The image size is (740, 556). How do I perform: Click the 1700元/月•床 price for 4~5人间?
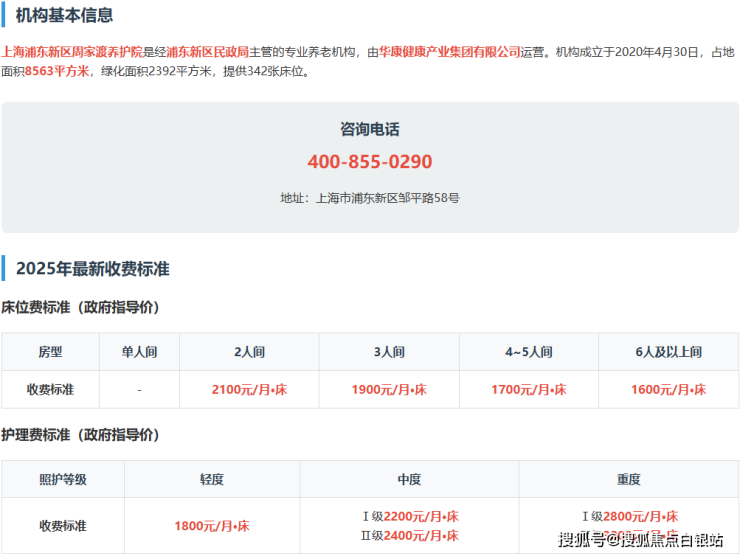(529, 389)
